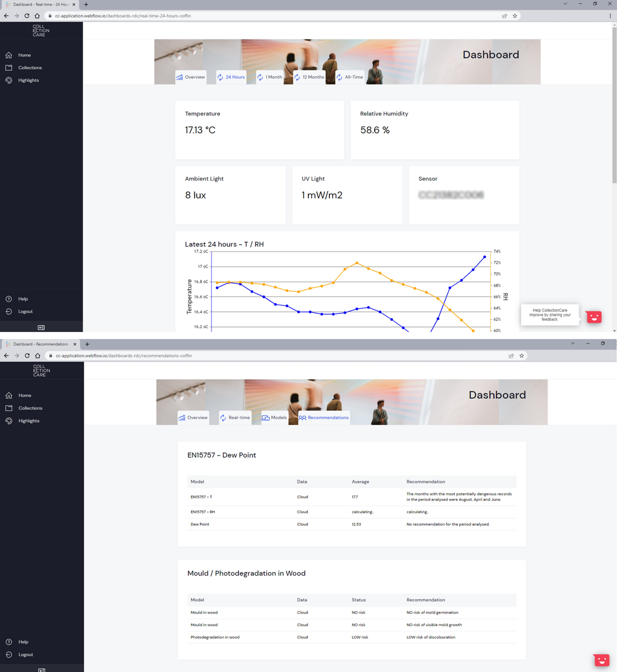Image resolution: width=617 pixels, height=672 pixels.
Task: Log out from the Recommendations window sidebar
Action: 20,654
